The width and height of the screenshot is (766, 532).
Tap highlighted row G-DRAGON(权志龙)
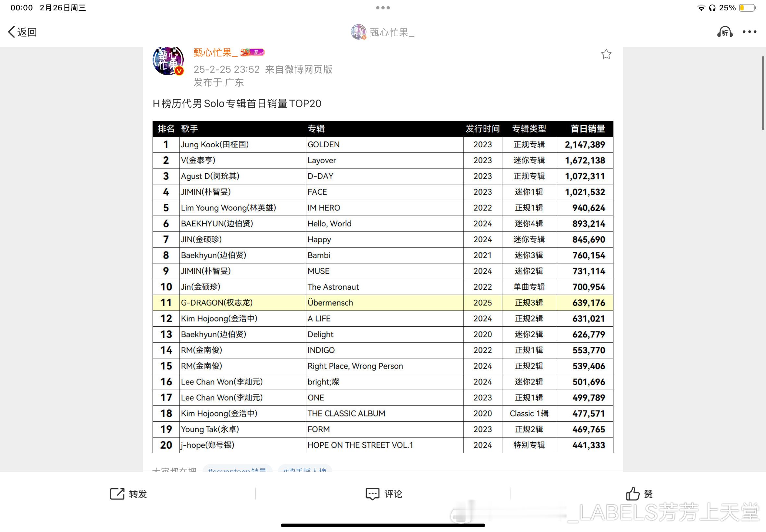383,303
